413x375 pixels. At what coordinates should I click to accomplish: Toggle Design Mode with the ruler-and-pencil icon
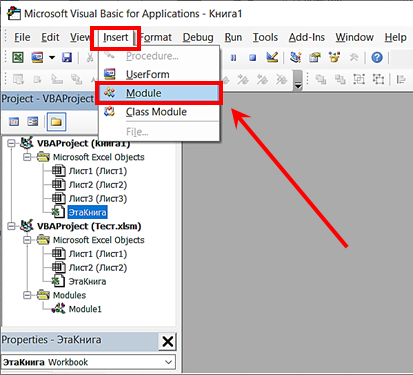click(x=272, y=57)
